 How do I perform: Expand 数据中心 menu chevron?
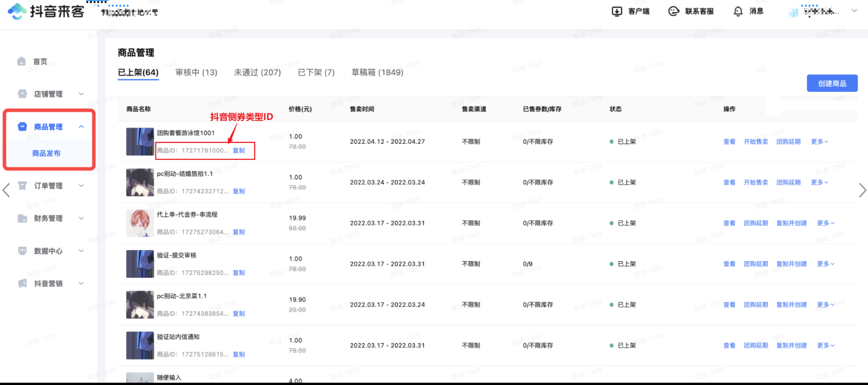click(81, 251)
